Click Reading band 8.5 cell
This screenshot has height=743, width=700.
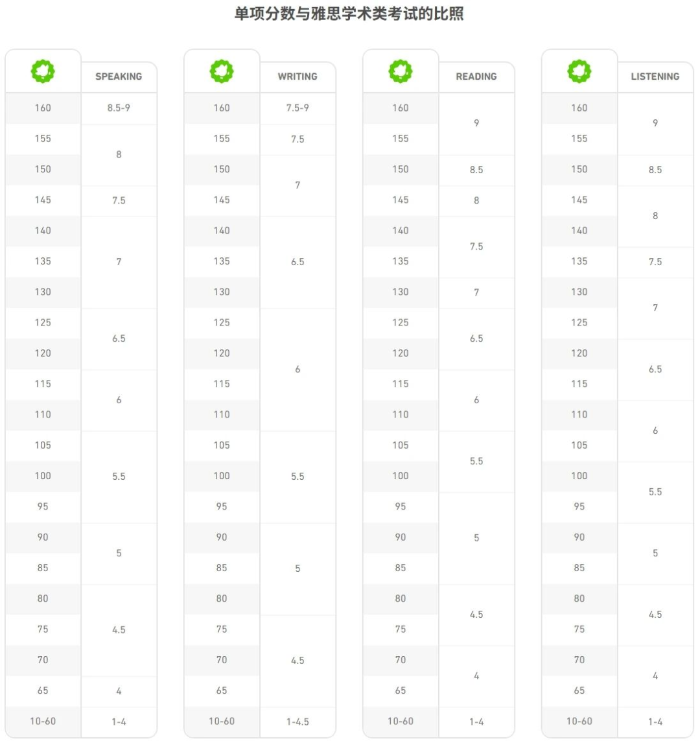476,170
